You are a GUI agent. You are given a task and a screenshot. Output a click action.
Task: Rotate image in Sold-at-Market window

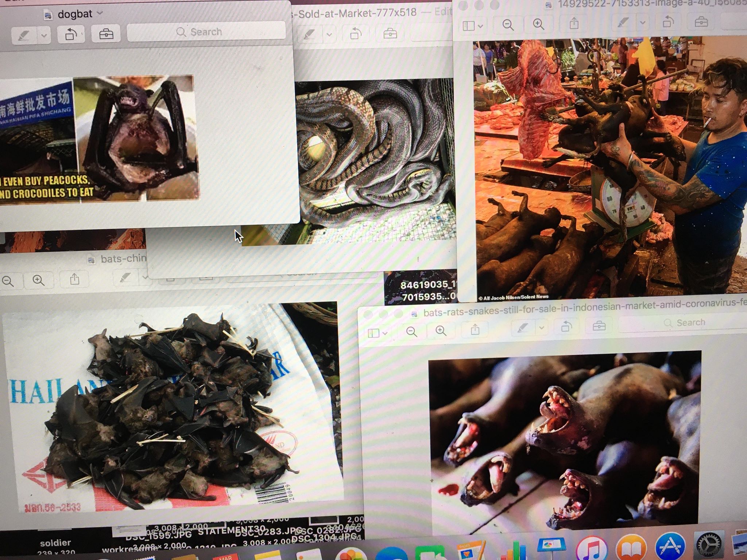pyautogui.click(x=356, y=35)
